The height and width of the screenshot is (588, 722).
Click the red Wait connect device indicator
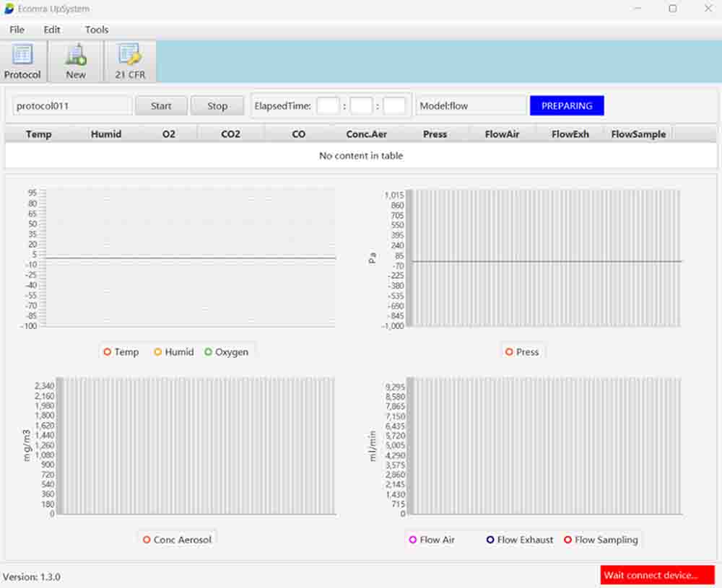[x=657, y=575]
